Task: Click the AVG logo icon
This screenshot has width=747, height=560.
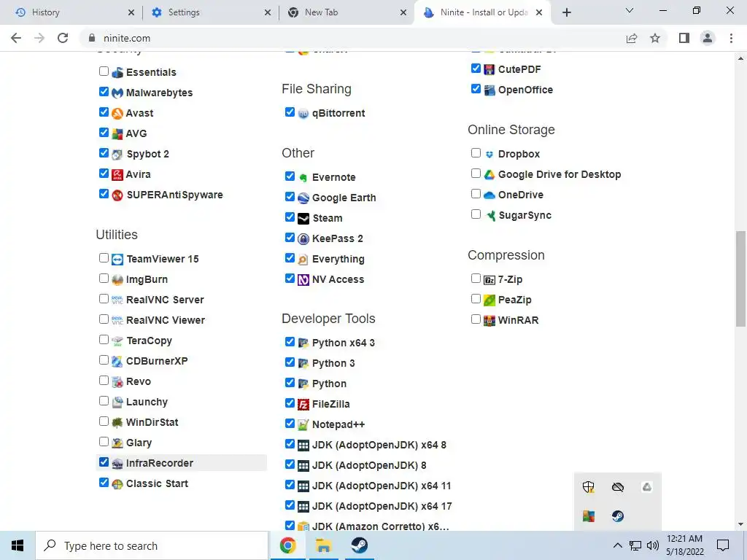Action: click(117, 134)
